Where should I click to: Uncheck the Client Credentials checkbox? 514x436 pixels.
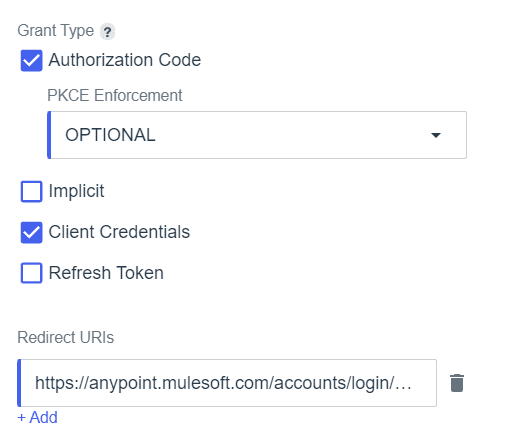pos(32,232)
